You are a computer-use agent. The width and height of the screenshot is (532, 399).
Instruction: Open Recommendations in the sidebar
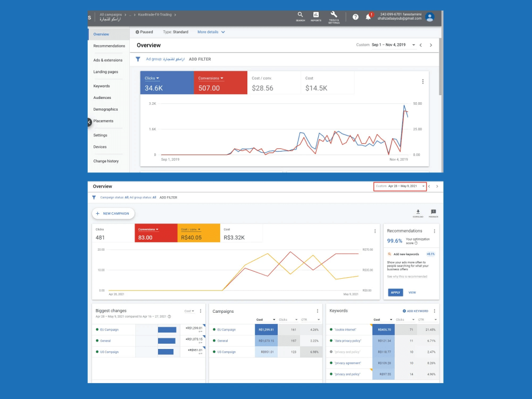(x=109, y=46)
